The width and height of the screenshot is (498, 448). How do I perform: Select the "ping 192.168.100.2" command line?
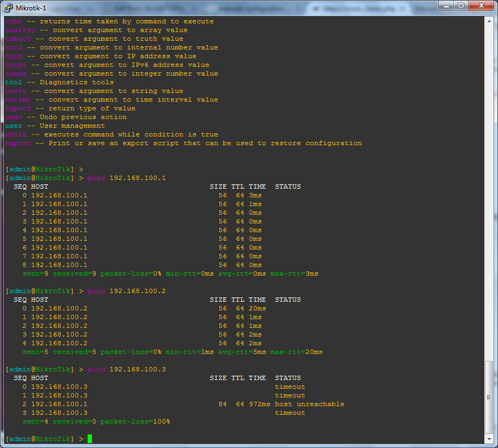127,291
